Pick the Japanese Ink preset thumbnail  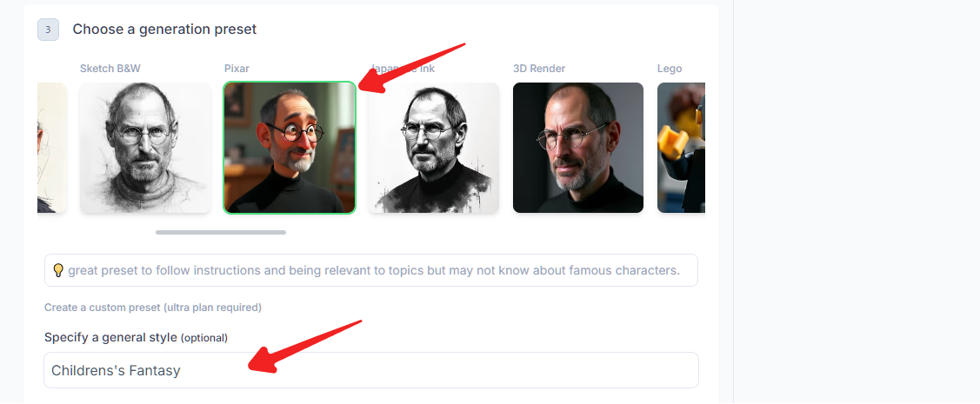click(x=434, y=148)
